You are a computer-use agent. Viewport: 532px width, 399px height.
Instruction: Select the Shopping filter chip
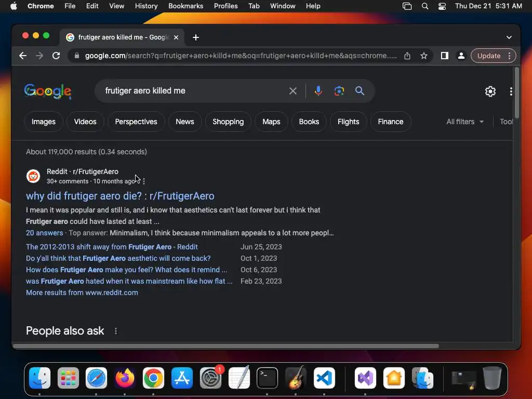228,122
